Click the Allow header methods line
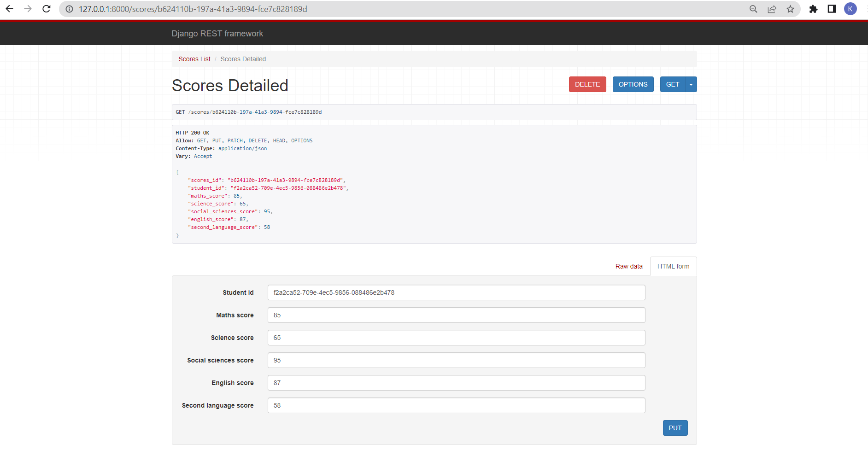Screen dimensions: 868x450 [244, 140]
